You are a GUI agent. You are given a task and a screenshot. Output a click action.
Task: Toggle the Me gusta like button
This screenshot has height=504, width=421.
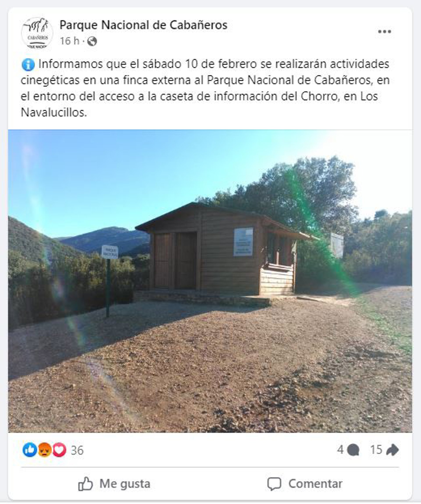coord(114,484)
